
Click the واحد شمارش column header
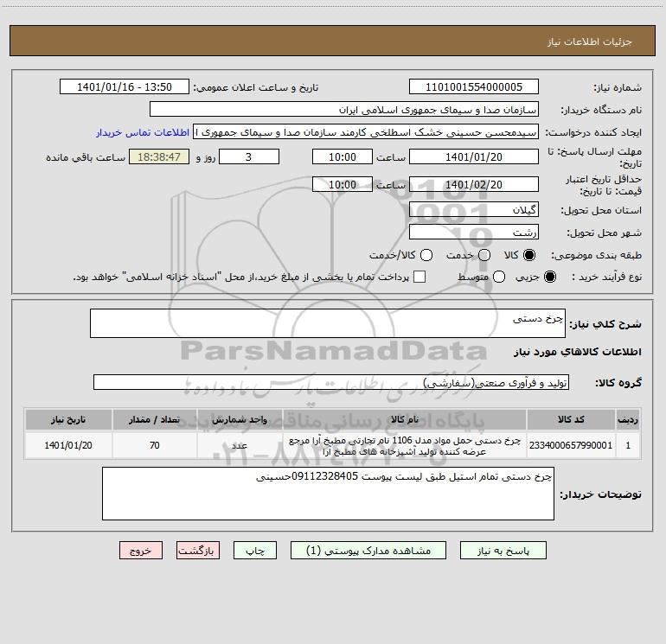(240, 419)
